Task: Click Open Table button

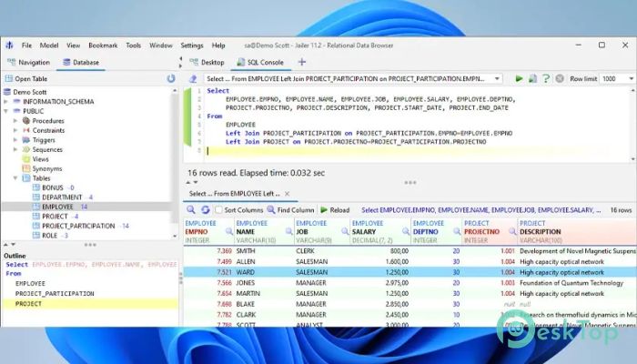Action: 26,79
